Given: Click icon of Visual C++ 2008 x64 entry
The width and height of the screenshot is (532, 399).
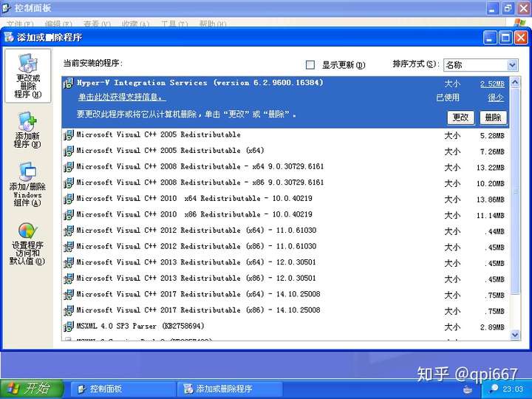Looking at the screenshot, I should [68, 166].
